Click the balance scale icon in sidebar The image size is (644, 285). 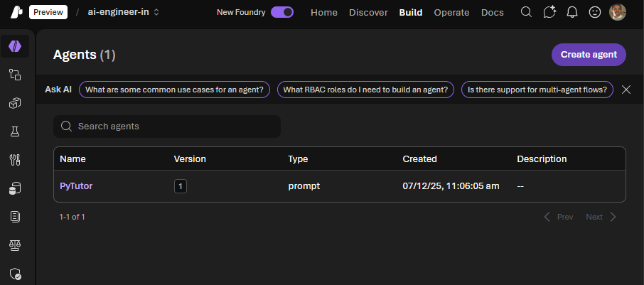(15, 245)
